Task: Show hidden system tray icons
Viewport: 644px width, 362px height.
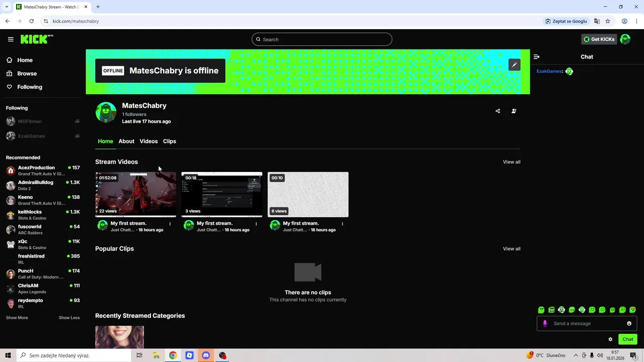Action: pyautogui.click(x=576, y=355)
